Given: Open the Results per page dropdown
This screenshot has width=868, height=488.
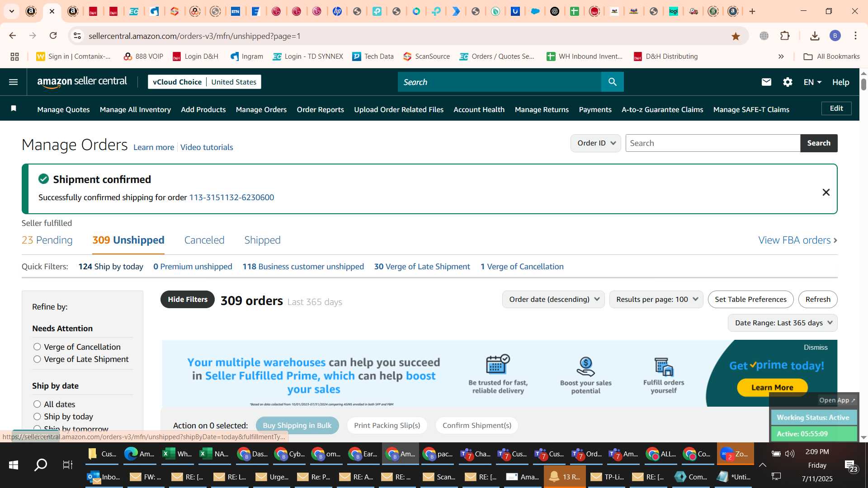Looking at the screenshot, I should click(656, 299).
